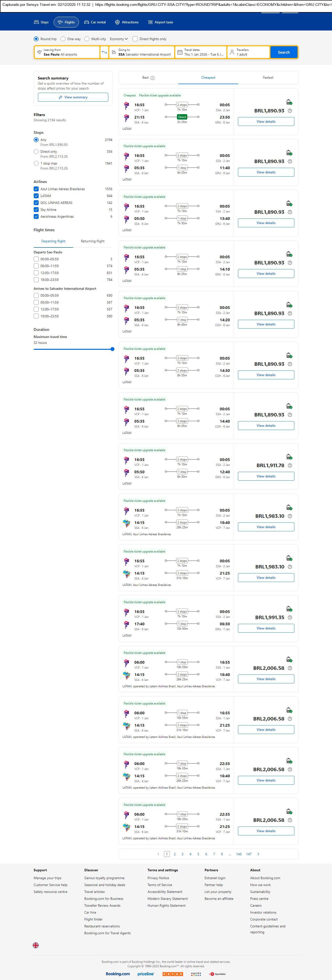Viewport: 332px width, 980px height.
Task: Open the Airport taxis section
Action: (160, 22)
